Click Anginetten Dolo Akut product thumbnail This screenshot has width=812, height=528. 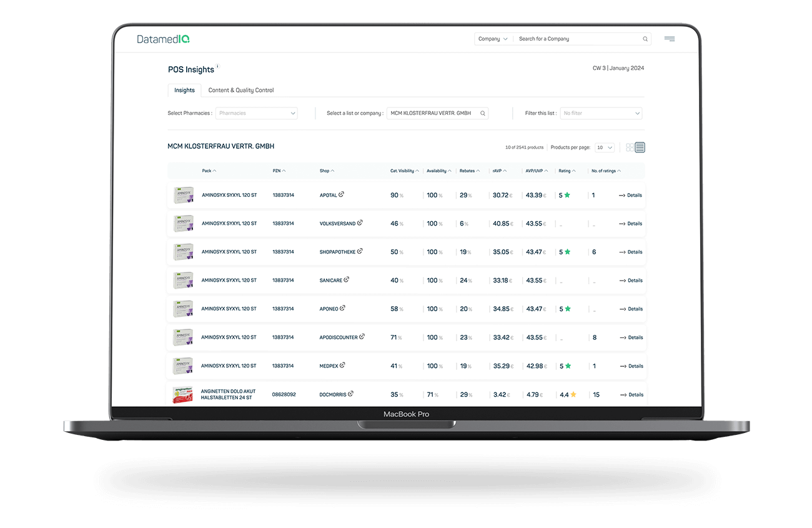pos(182,394)
